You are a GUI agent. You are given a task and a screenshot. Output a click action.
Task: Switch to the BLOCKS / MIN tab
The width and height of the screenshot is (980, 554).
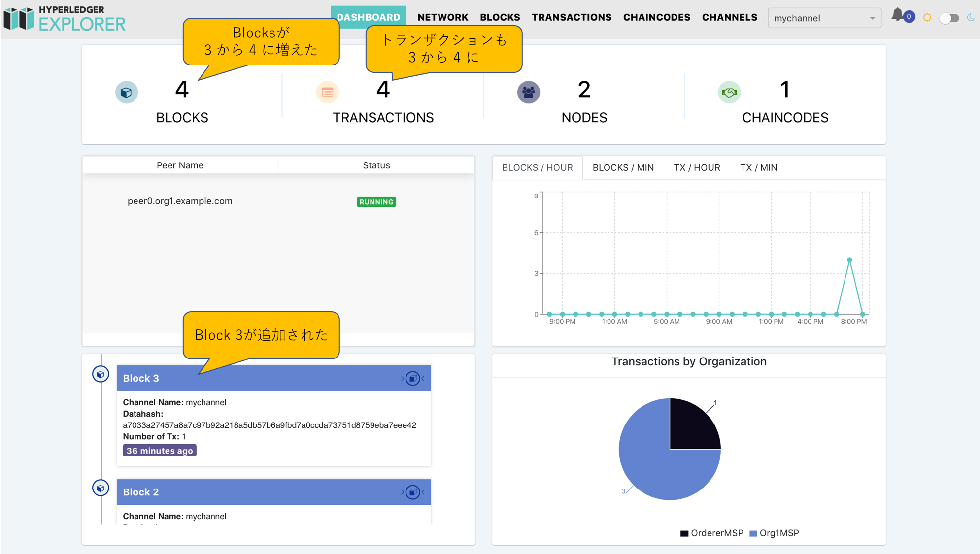[x=623, y=167]
